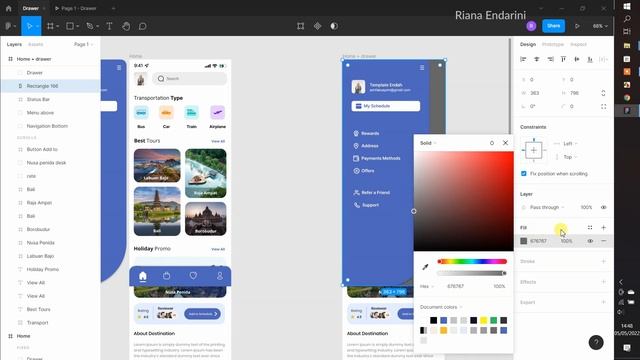The height and width of the screenshot is (360, 640).
Task: Select the Text tool
Action: tap(109, 26)
